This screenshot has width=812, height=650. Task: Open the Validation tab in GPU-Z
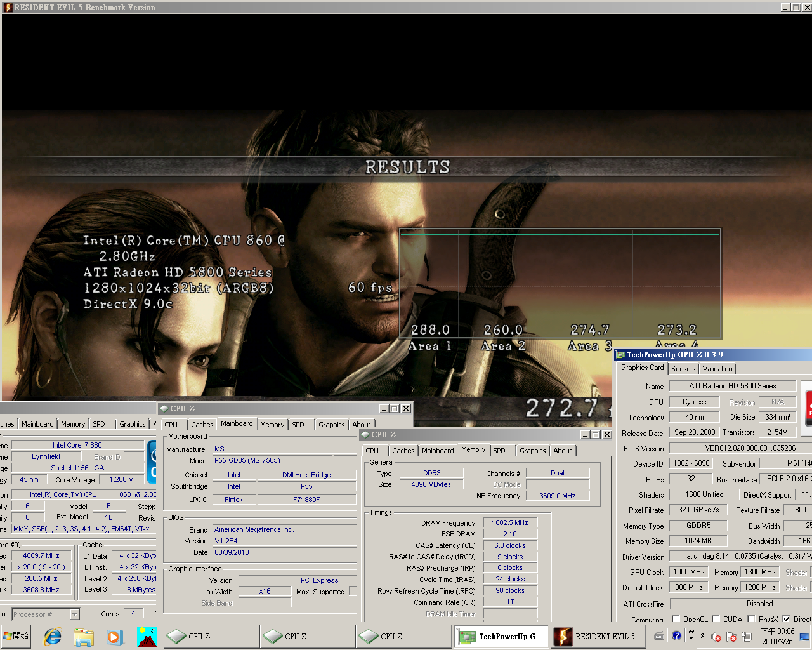[x=717, y=369]
